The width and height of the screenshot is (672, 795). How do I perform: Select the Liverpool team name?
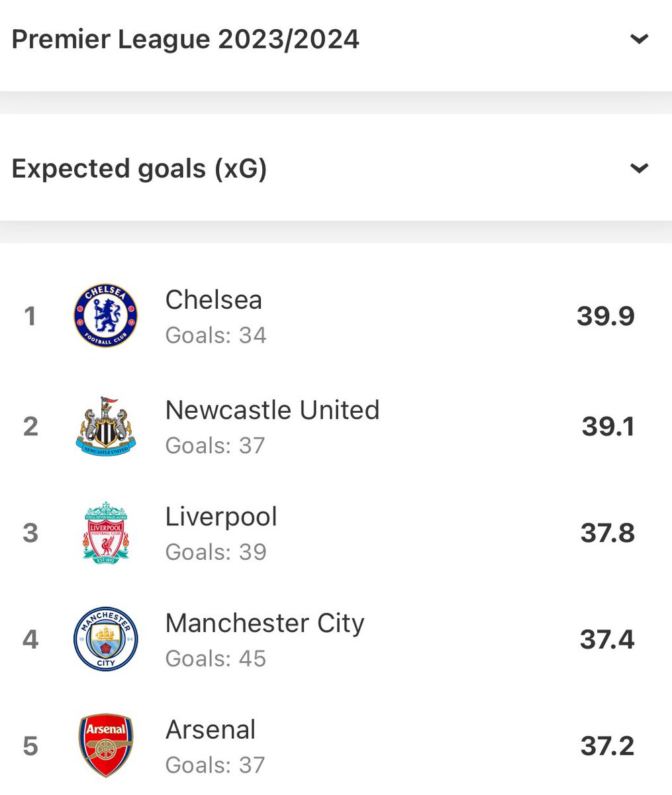coord(221,517)
